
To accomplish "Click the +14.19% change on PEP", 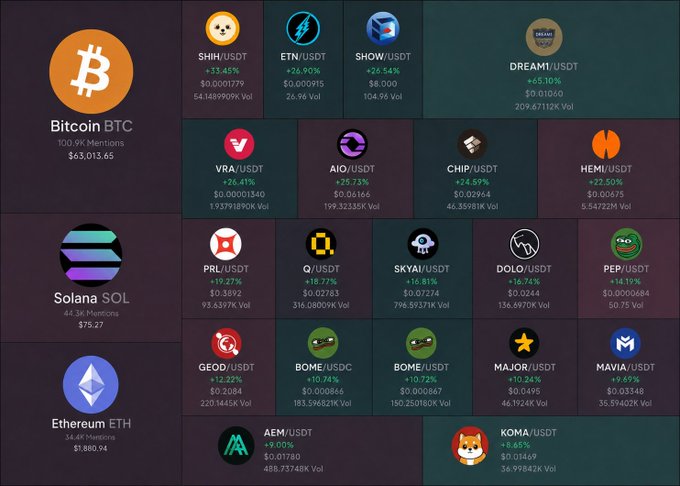I will 625,282.
